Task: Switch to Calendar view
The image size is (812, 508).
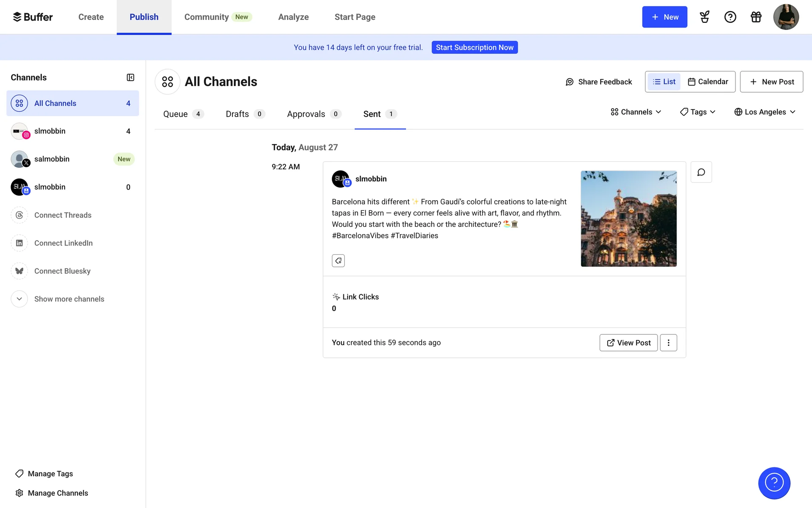Action: point(708,82)
